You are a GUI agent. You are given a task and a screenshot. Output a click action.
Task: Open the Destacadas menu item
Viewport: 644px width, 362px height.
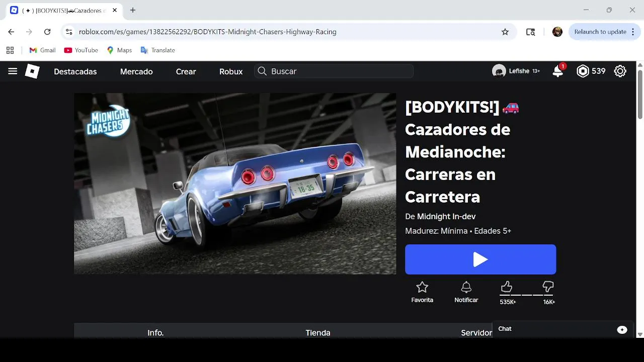(75, 71)
